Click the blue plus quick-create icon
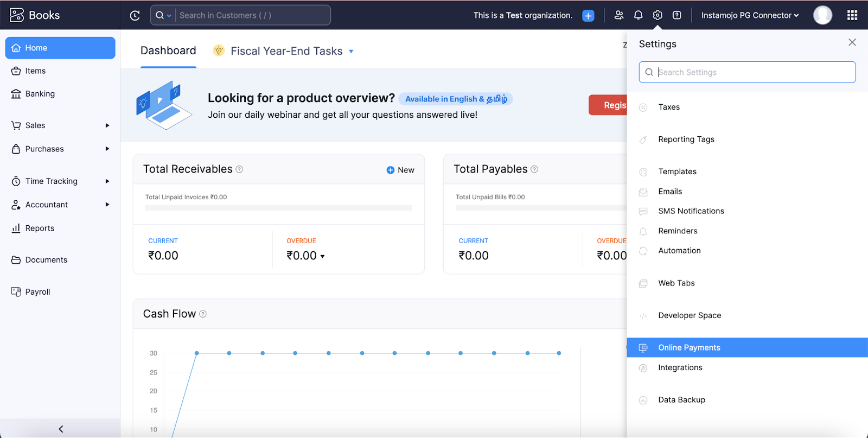The width and height of the screenshot is (868, 438). 588,16
